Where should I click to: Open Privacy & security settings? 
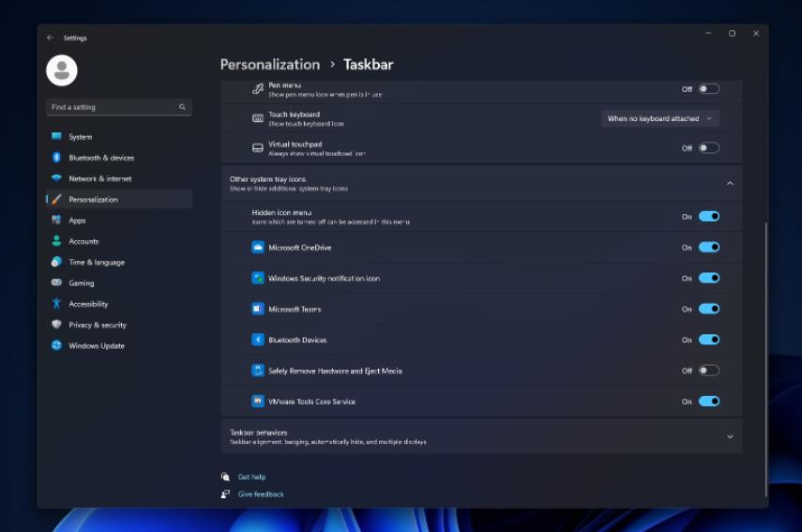tap(98, 325)
